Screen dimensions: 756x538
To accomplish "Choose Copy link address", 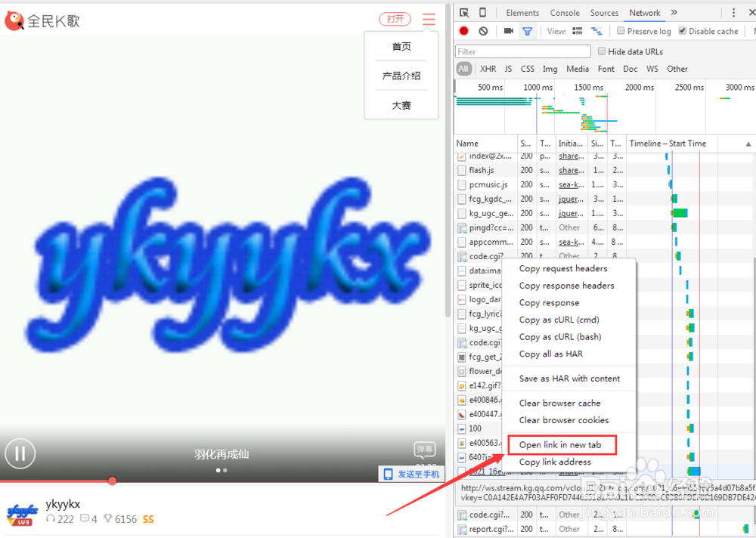I will pyautogui.click(x=555, y=462).
